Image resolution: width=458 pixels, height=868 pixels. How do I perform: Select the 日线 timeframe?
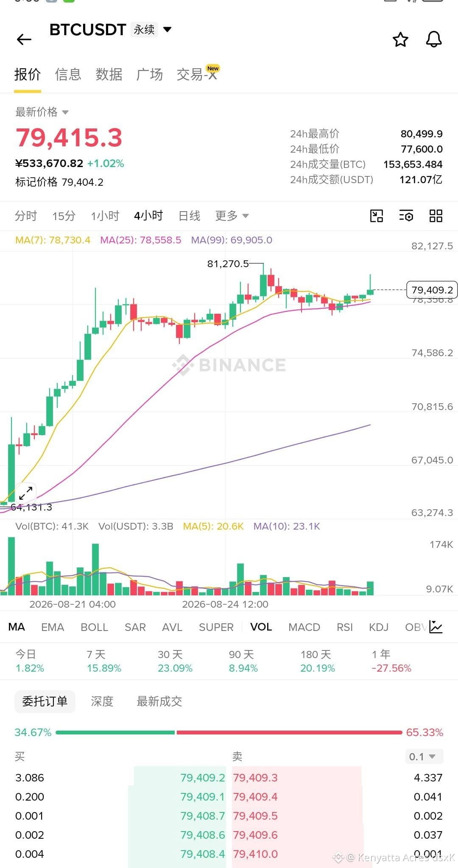189,216
